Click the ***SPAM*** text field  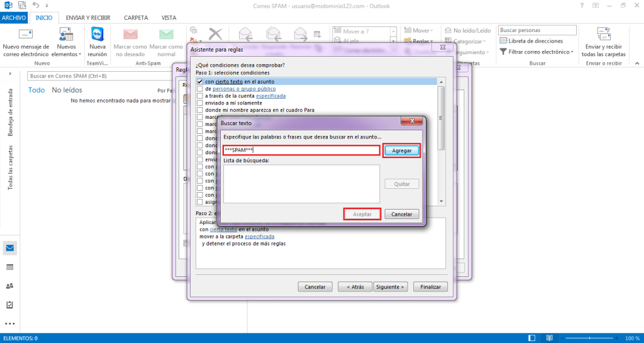click(x=301, y=150)
